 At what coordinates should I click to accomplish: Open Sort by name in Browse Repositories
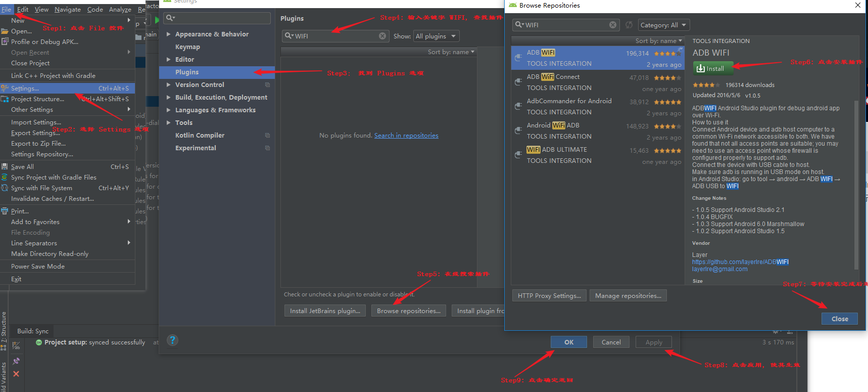[x=659, y=41]
